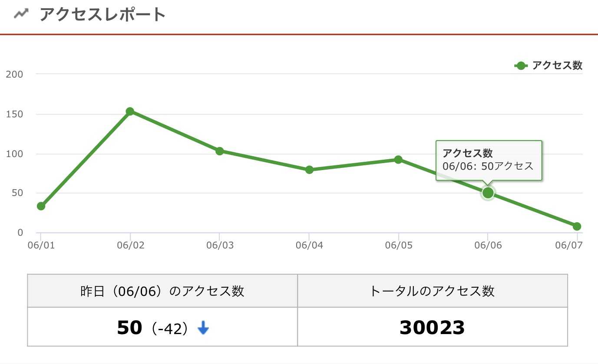Select the 06/04 data point
598x364 pixels.
(x=309, y=170)
